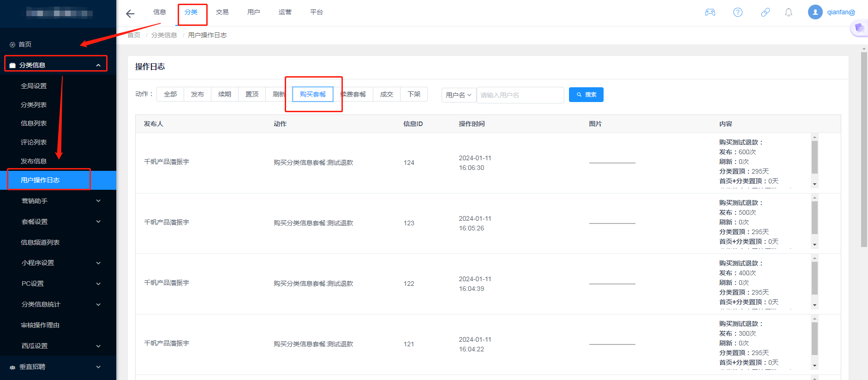Click the 2024-01-11 16:05:26 time cell
868x380 pixels.
coord(475,223)
